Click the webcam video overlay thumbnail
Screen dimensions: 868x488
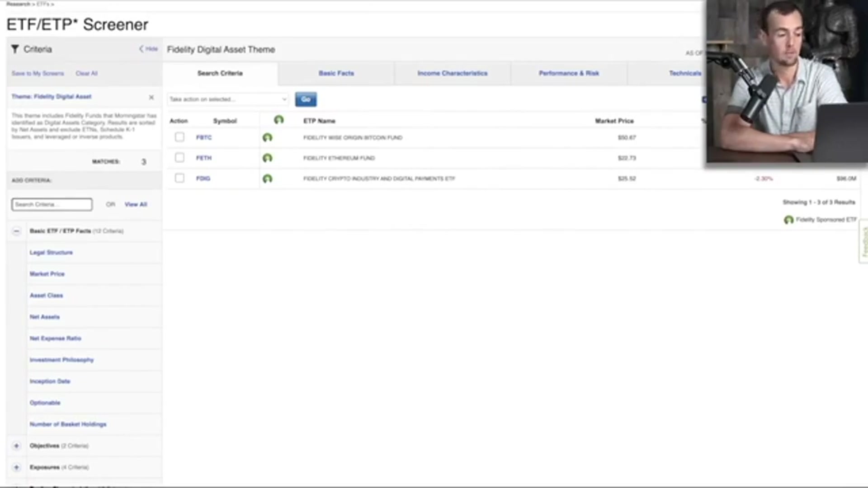[787, 81]
